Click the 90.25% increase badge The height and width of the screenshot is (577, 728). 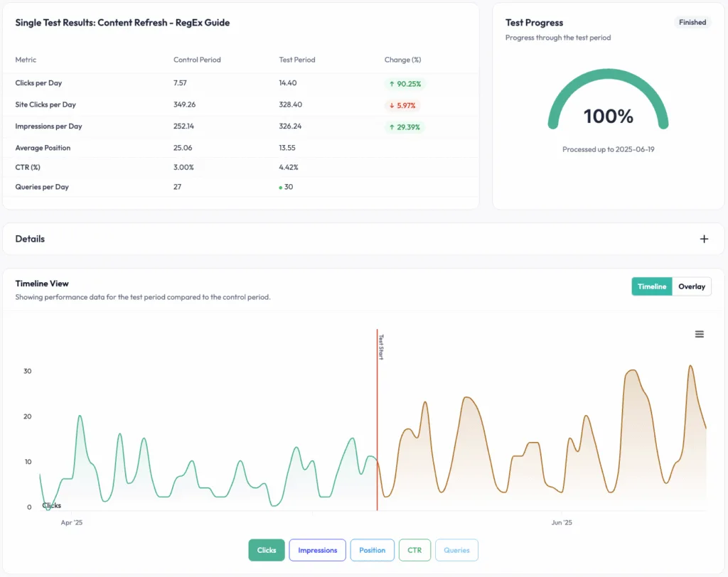click(x=405, y=83)
